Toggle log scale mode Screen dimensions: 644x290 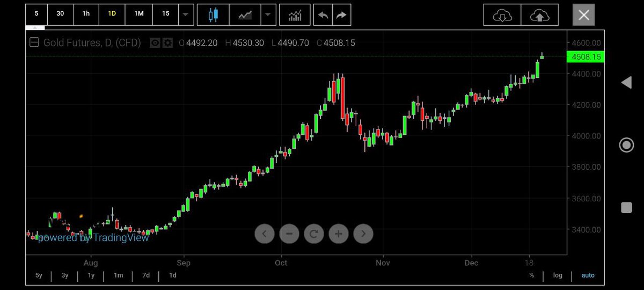[x=558, y=275]
